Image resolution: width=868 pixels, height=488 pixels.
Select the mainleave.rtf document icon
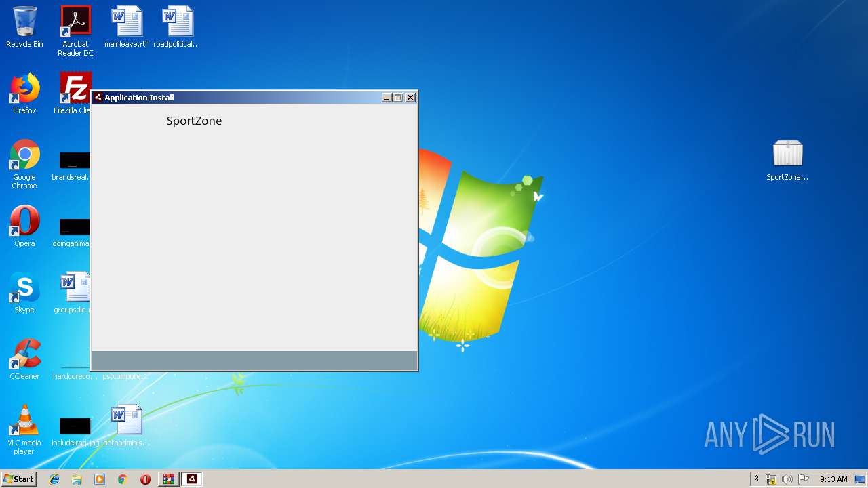click(126, 27)
